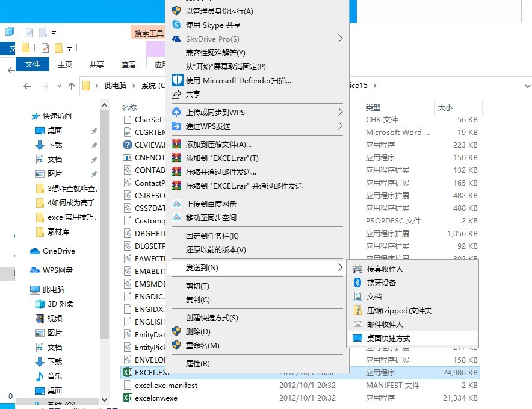Click upload to Baidu Netdisk icon
The image size is (532, 409).
point(176,204)
